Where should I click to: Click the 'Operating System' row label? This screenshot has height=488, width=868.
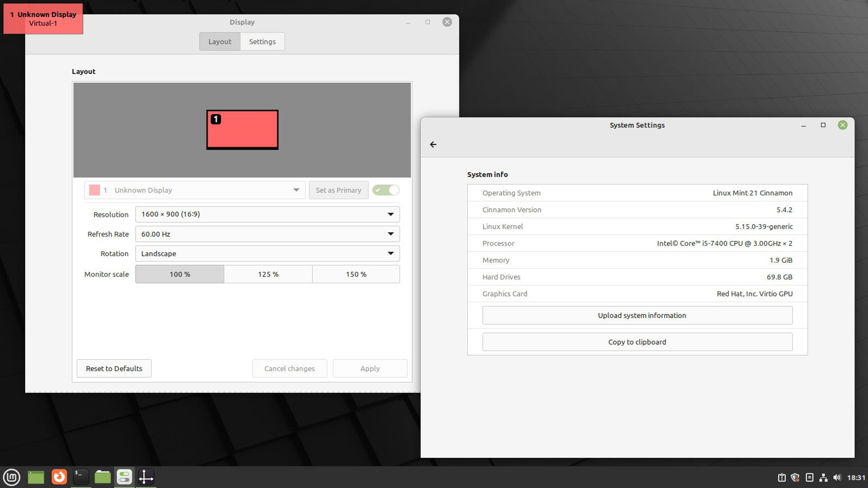[511, 193]
